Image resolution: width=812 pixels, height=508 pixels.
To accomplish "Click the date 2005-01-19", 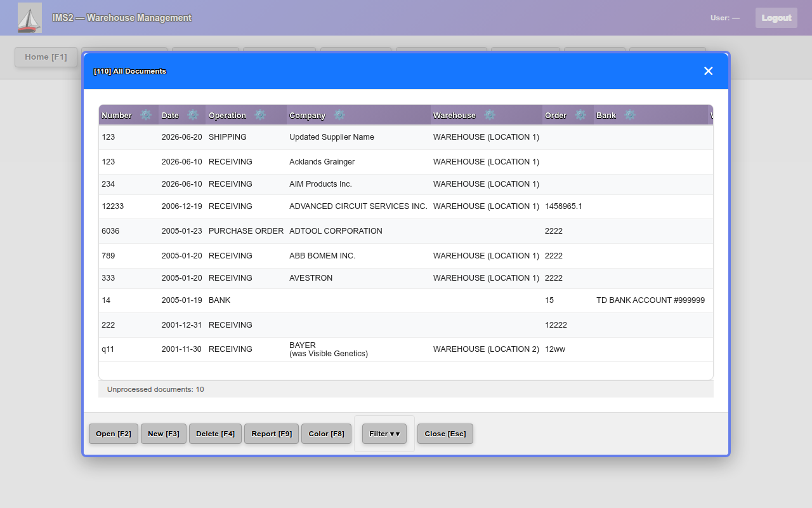I will tap(182, 300).
